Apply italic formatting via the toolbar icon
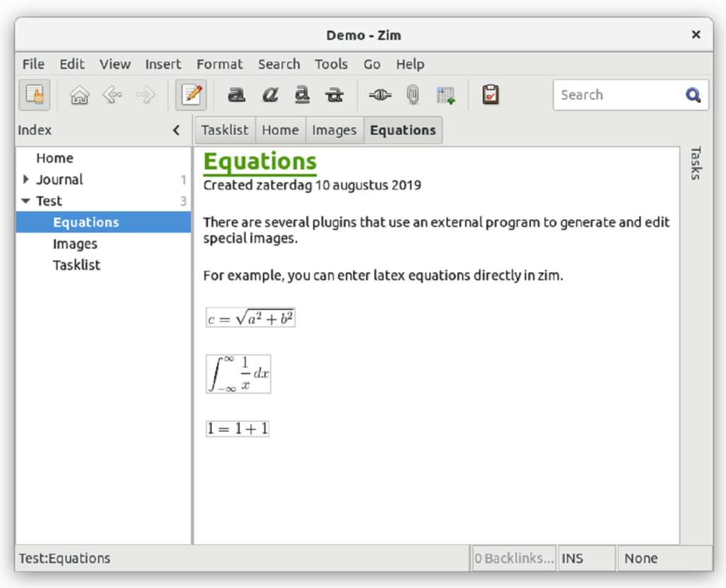 point(270,94)
